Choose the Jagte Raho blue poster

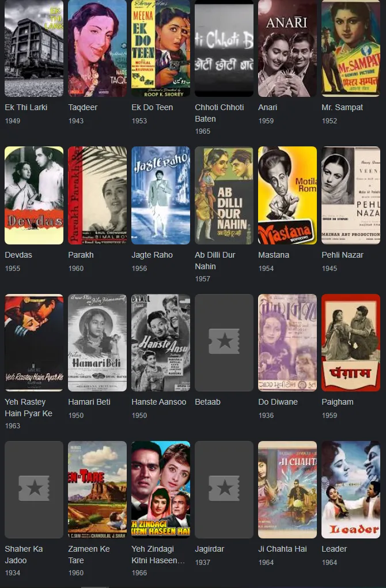pyautogui.click(x=161, y=195)
